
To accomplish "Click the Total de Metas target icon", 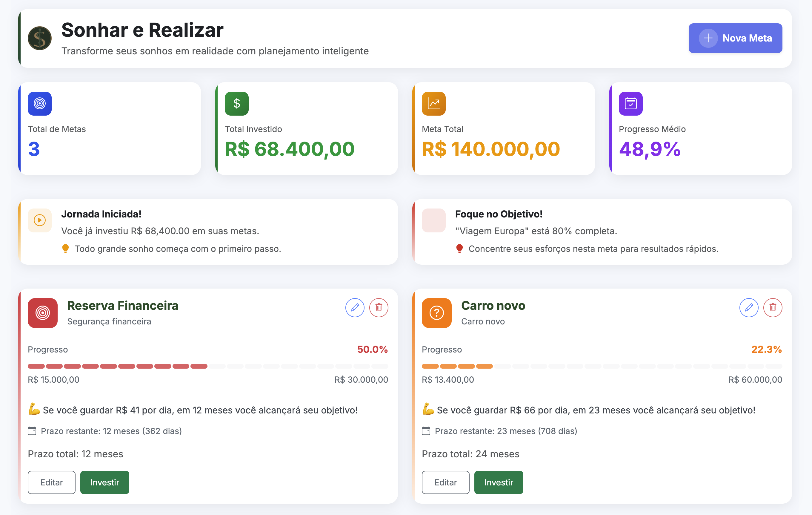I will [x=39, y=103].
